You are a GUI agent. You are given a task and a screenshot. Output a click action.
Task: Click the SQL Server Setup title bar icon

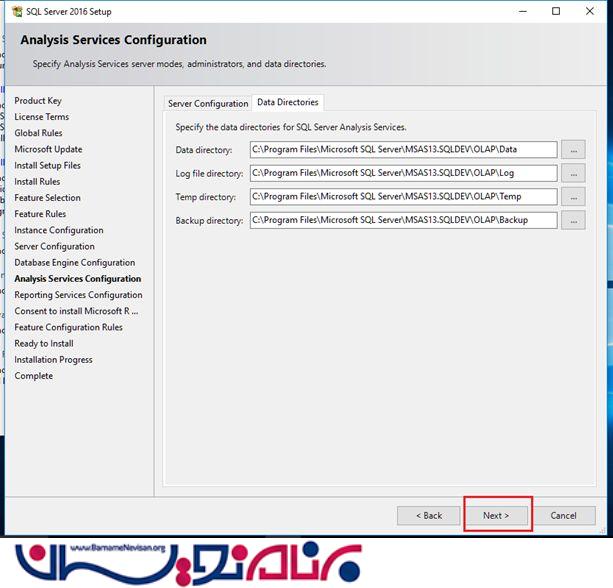pos(14,12)
